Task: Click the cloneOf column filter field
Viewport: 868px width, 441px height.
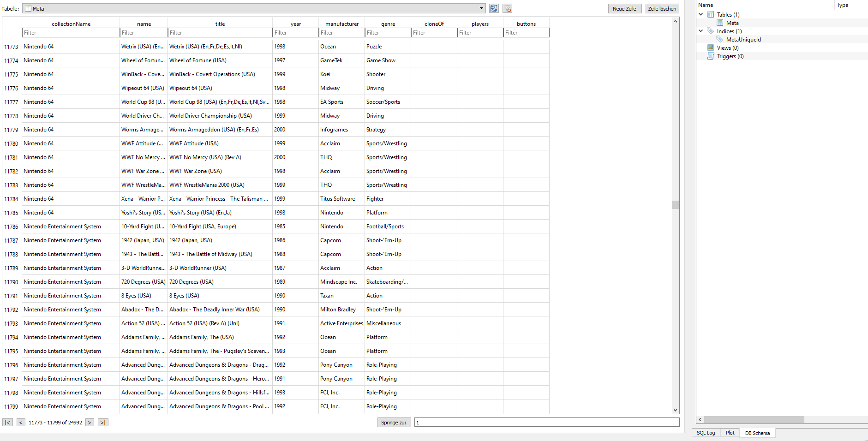Action: (434, 33)
